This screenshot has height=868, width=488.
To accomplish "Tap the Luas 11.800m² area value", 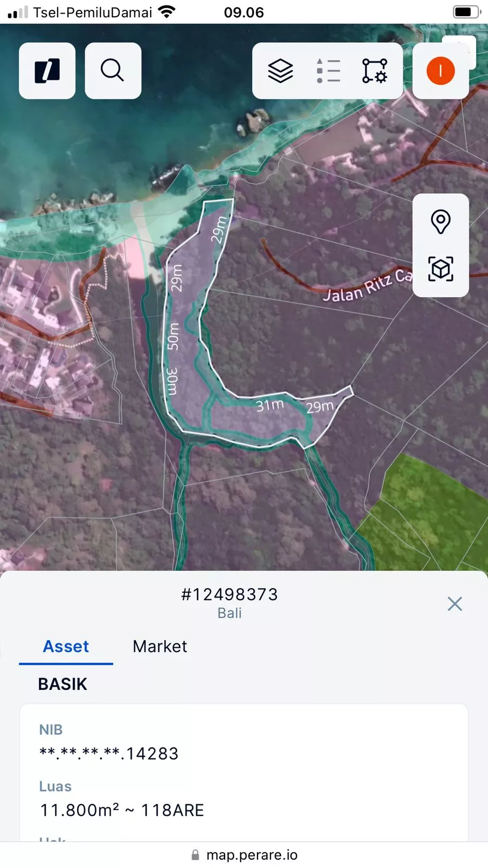I will [x=122, y=810].
